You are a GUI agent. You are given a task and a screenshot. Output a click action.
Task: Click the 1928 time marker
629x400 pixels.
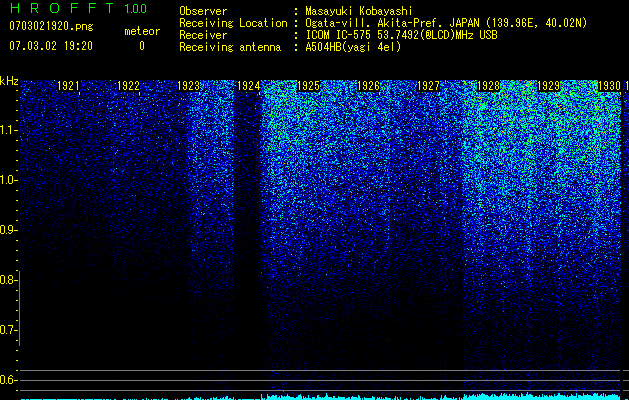[x=488, y=86]
